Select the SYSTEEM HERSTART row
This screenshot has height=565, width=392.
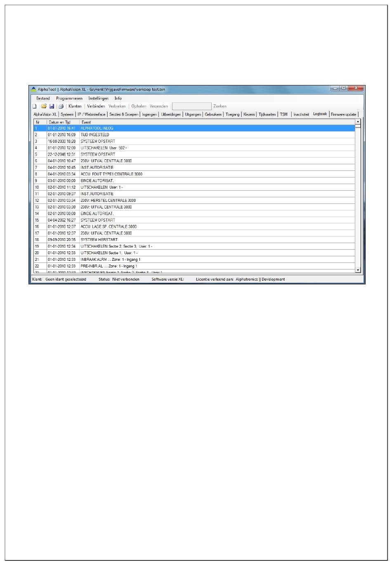tap(194, 240)
